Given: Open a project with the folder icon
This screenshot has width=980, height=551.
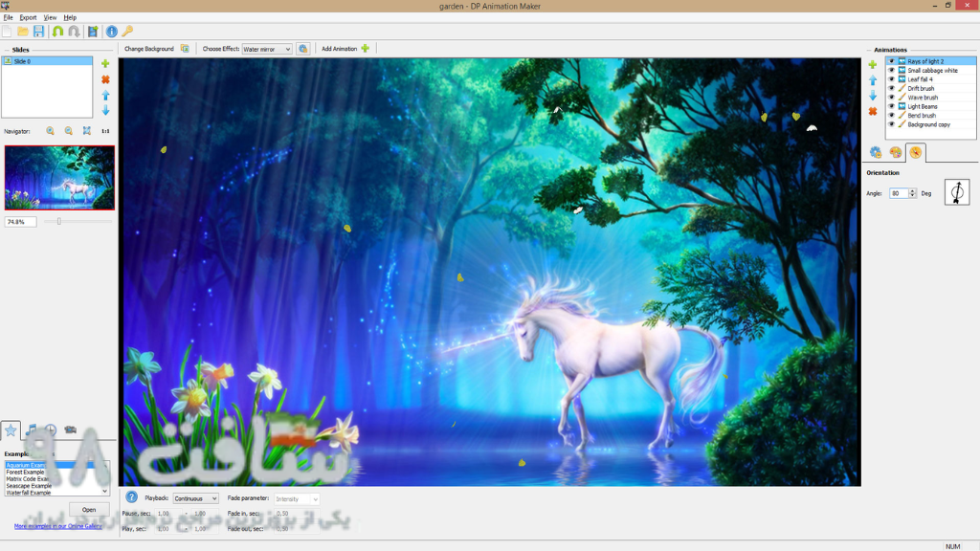Looking at the screenshot, I should (23, 32).
